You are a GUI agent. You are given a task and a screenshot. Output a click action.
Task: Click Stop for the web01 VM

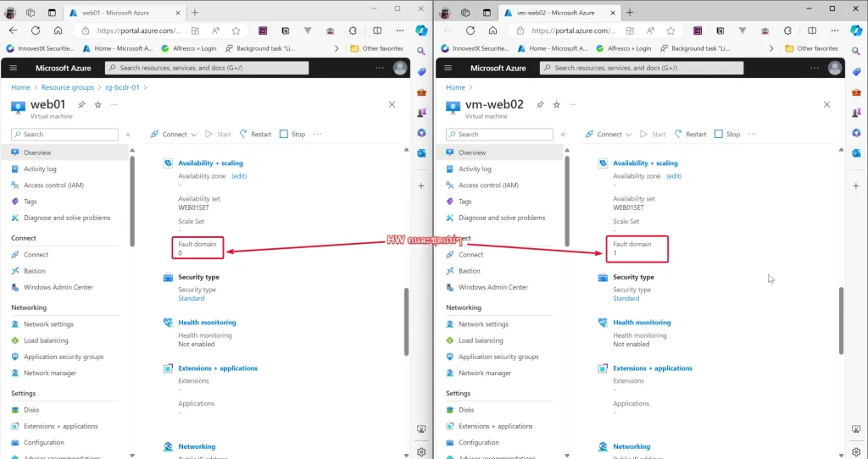pos(292,135)
